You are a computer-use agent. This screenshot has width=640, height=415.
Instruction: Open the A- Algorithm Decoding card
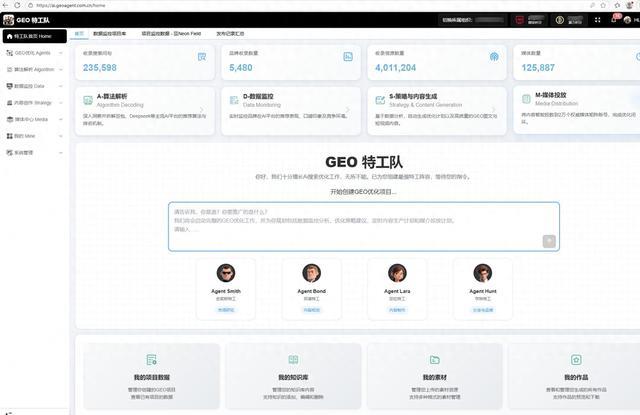[x=144, y=111]
